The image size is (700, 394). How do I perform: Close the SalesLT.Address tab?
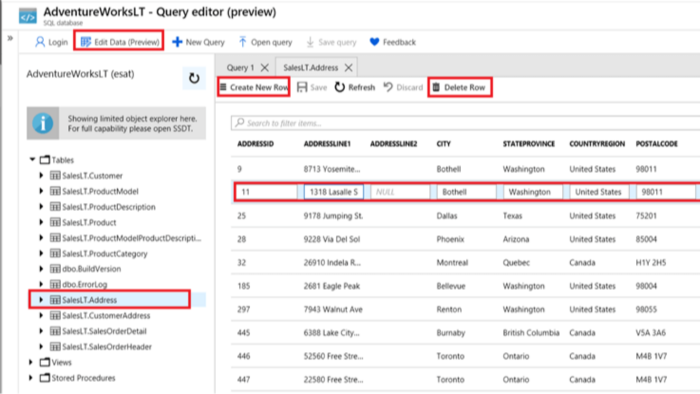click(349, 67)
